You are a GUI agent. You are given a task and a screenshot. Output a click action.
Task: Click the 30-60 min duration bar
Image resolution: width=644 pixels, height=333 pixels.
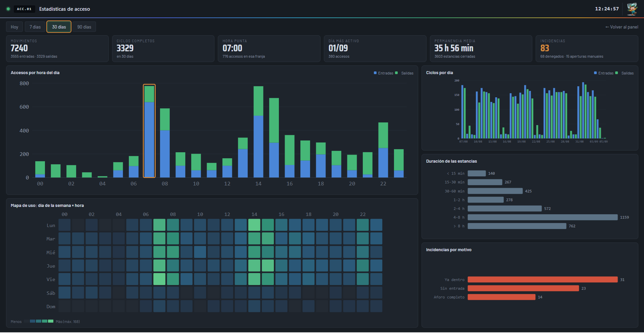point(495,191)
